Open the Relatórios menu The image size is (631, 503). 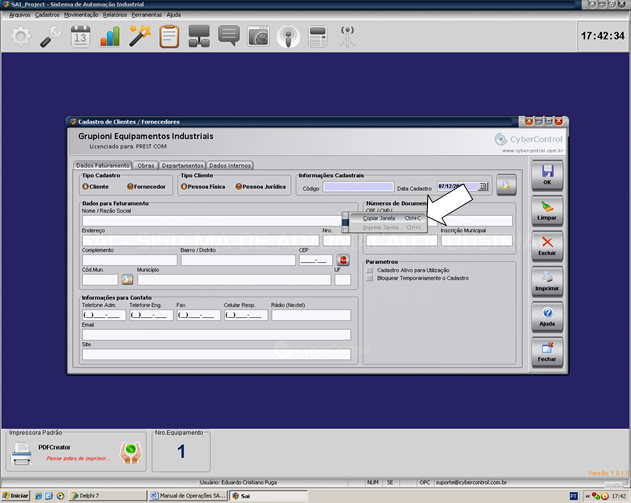(x=114, y=15)
